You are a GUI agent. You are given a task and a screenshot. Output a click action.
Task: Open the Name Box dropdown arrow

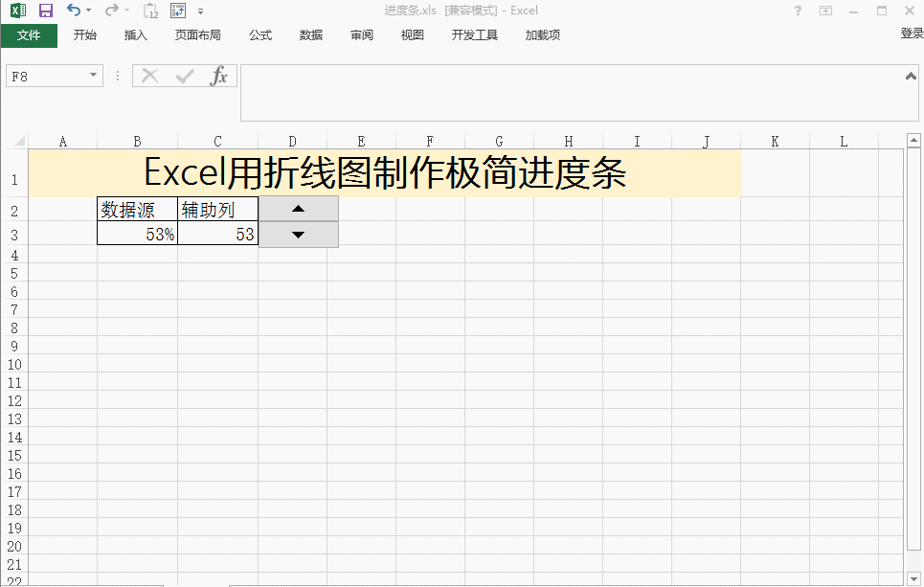click(91, 76)
